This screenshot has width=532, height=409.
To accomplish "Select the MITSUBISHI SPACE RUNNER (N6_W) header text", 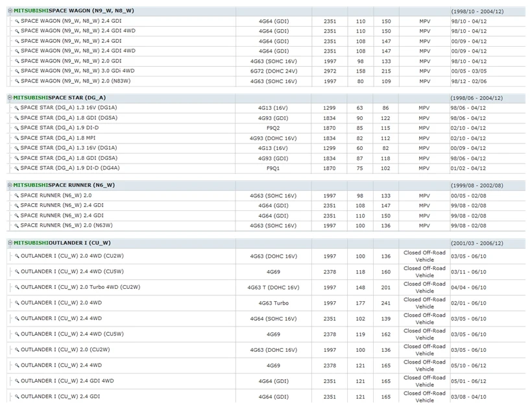I will 64,185.
